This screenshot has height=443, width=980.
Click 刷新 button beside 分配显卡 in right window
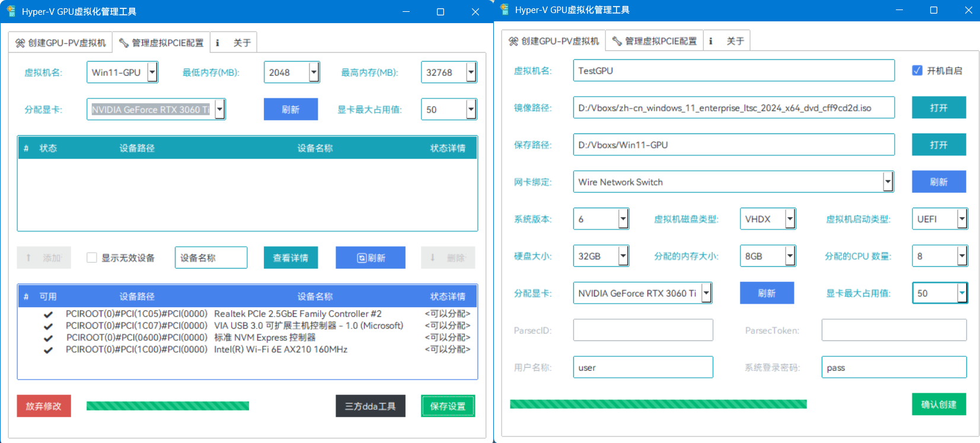767,293
